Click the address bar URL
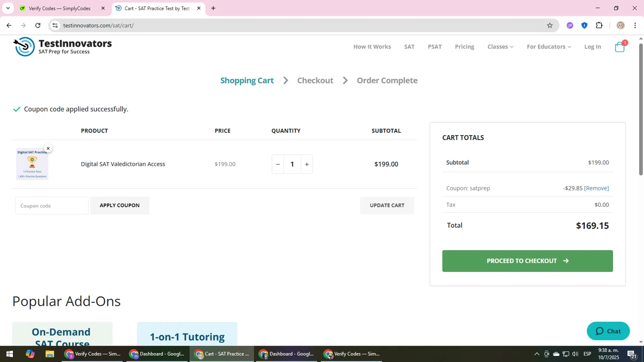Screen dimensions: 644x362 [98, 26]
